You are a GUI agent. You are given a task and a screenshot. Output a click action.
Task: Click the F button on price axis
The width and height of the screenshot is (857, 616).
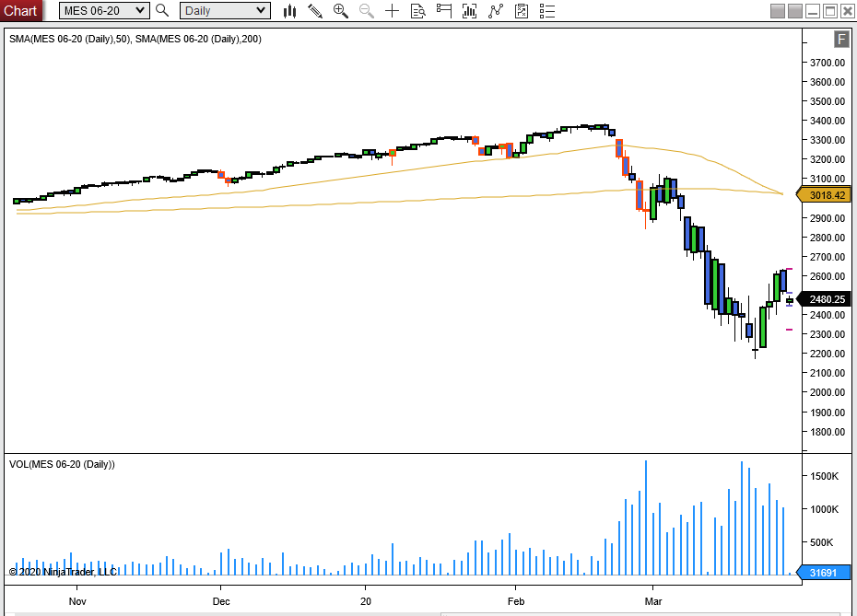pos(841,40)
